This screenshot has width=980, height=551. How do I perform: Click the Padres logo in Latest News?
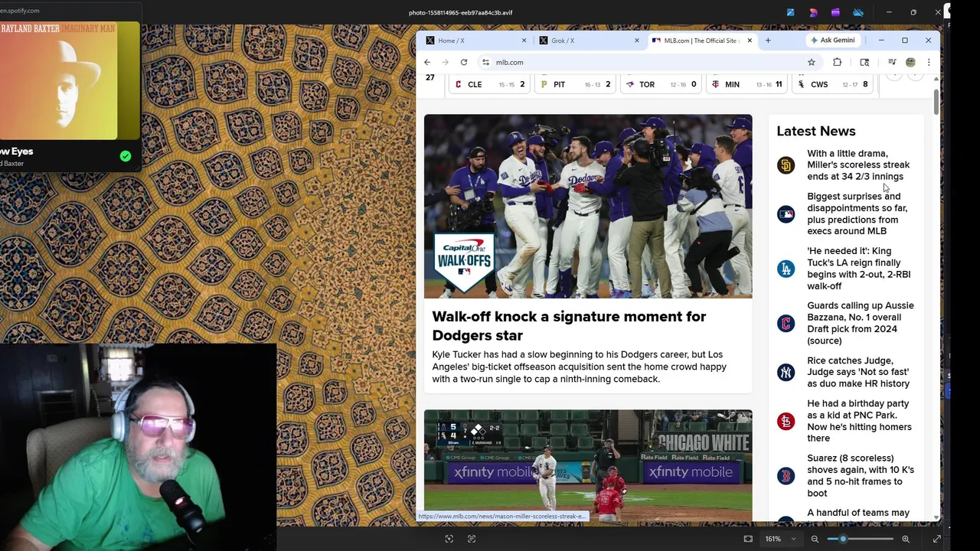pyautogui.click(x=786, y=165)
